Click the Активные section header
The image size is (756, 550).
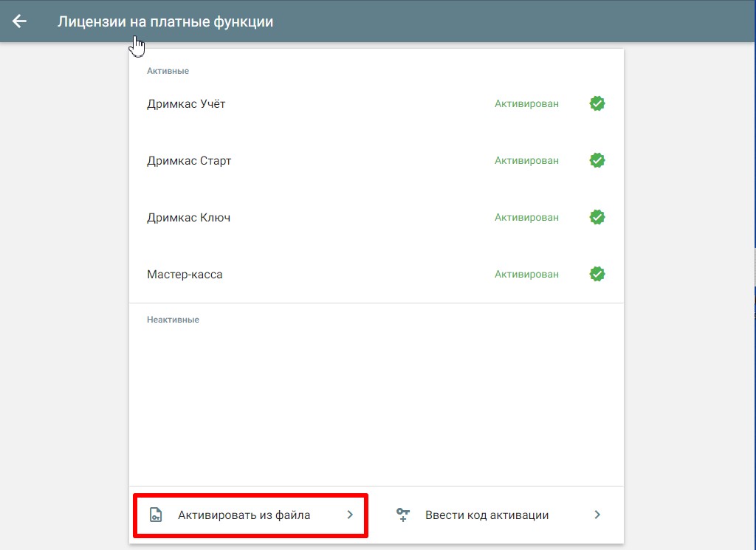168,71
